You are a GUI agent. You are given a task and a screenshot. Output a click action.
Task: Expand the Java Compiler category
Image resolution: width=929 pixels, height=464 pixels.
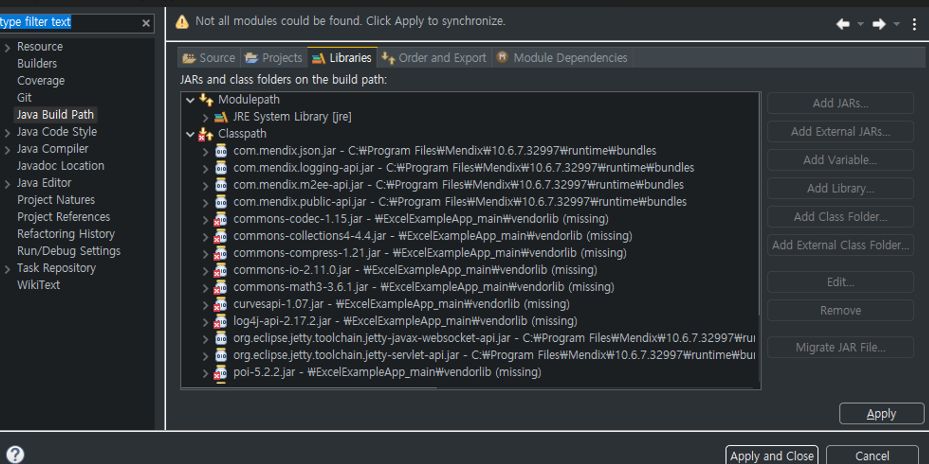click(x=7, y=149)
